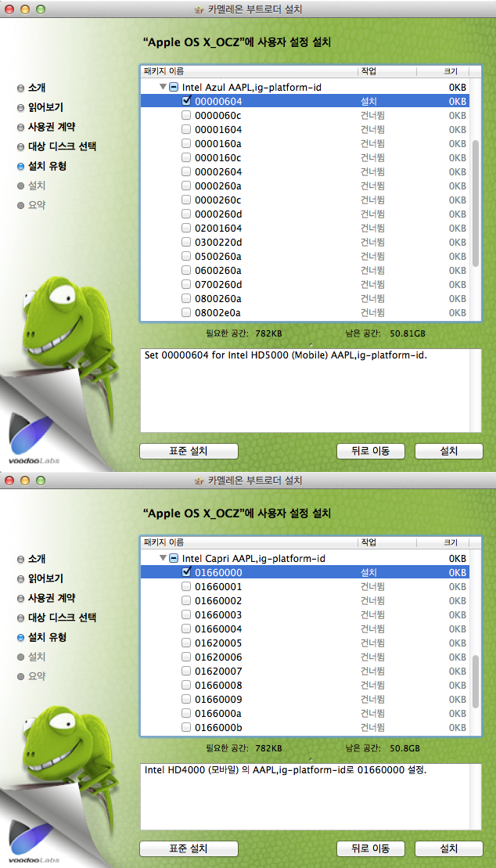Click 표준 설치 in the Intel Capri window
Image resolution: width=496 pixels, height=868 pixels.
[x=189, y=848]
